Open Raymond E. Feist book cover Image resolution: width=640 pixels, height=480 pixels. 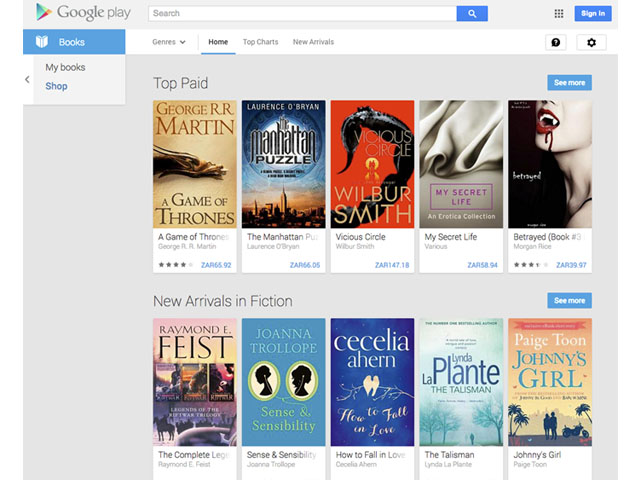point(195,382)
